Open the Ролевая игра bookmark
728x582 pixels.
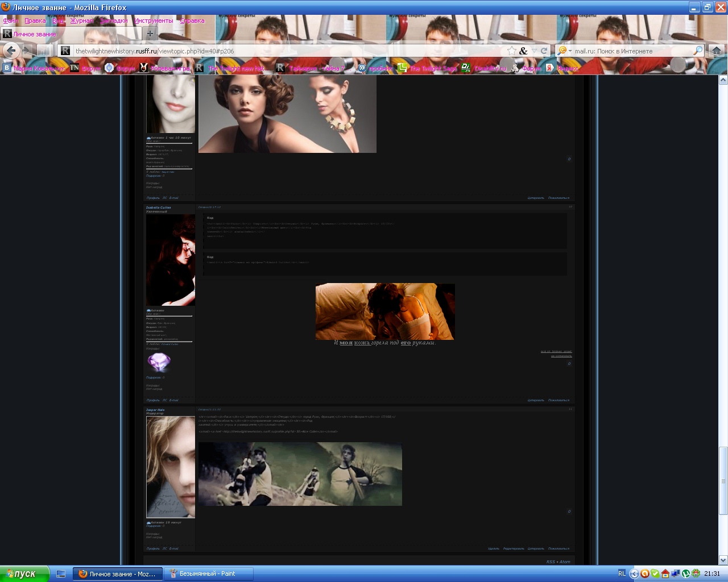click(165, 68)
